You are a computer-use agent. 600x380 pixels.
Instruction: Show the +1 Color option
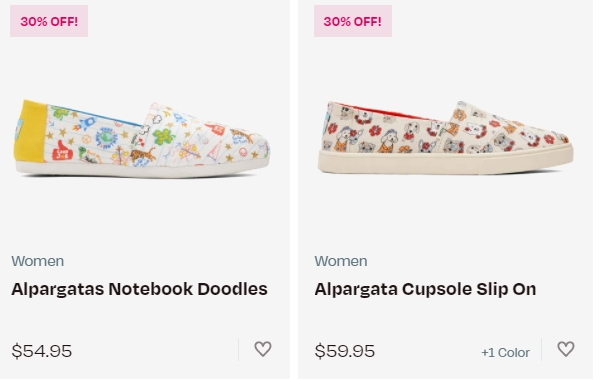tap(505, 352)
